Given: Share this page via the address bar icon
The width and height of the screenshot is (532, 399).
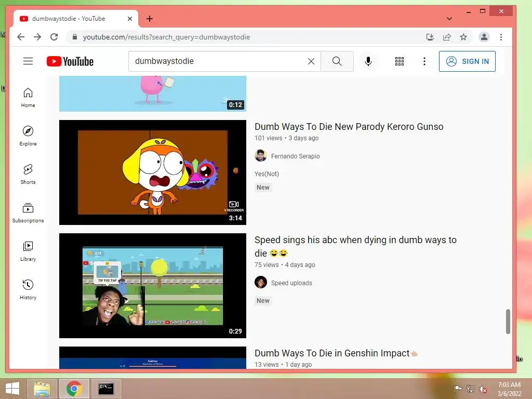Looking at the screenshot, I should click(447, 37).
